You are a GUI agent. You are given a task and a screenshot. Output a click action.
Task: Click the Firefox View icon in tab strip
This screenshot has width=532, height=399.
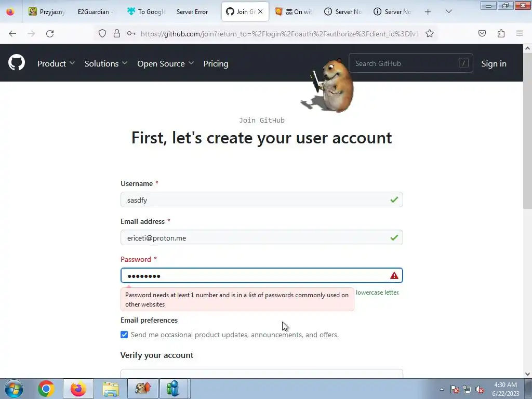[x=10, y=11]
